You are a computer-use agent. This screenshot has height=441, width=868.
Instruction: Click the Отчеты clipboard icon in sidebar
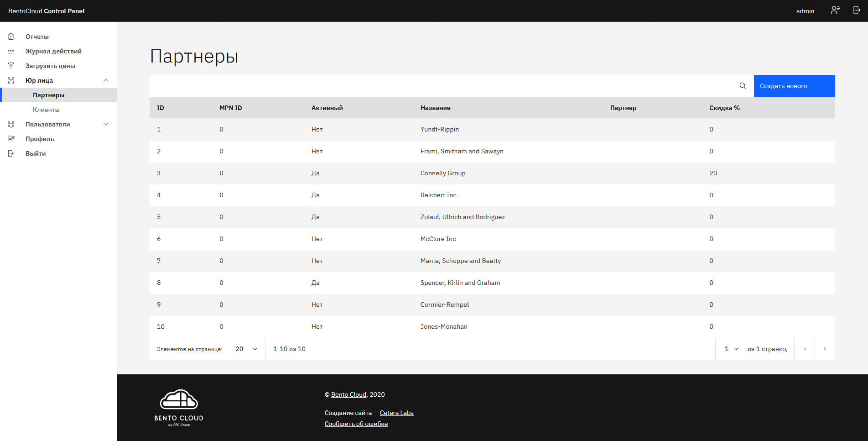(x=11, y=37)
